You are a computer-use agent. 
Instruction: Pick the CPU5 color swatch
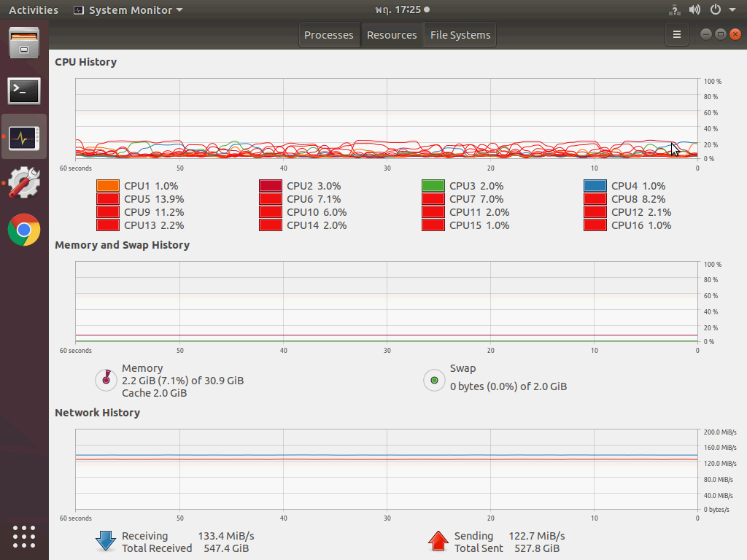(108, 199)
